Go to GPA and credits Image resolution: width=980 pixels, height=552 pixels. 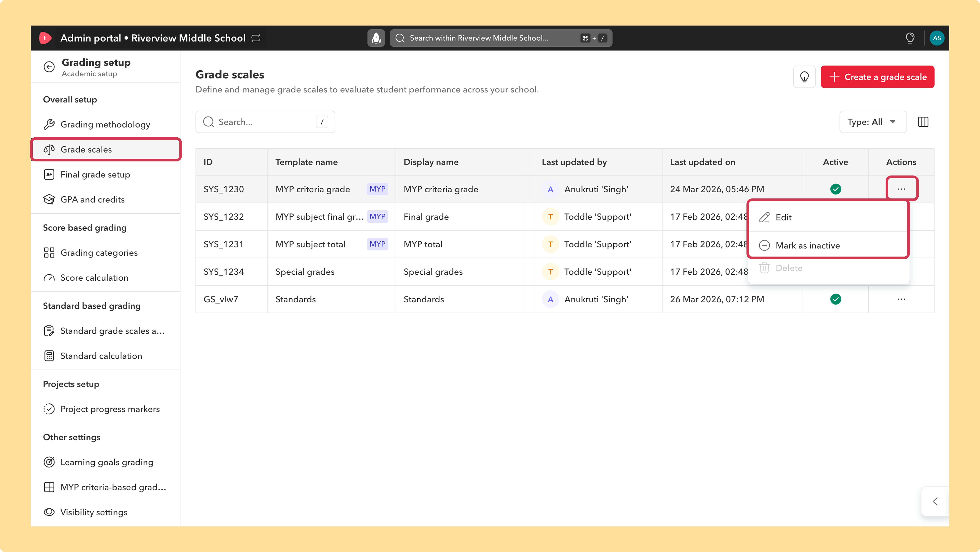click(x=105, y=199)
